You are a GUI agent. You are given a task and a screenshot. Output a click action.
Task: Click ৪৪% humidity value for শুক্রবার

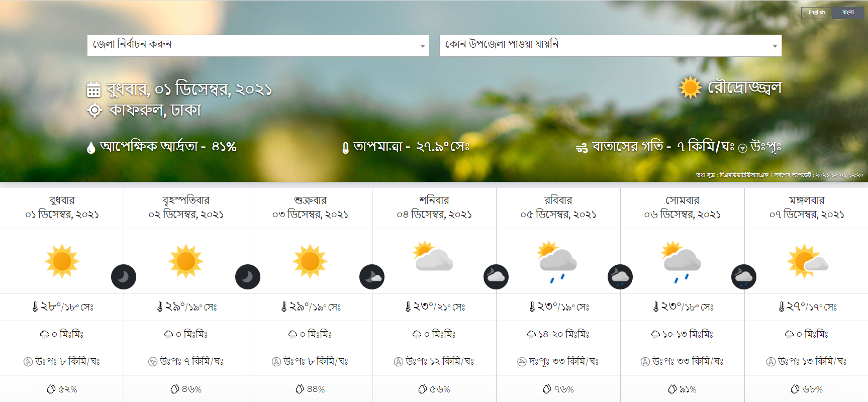(316, 389)
